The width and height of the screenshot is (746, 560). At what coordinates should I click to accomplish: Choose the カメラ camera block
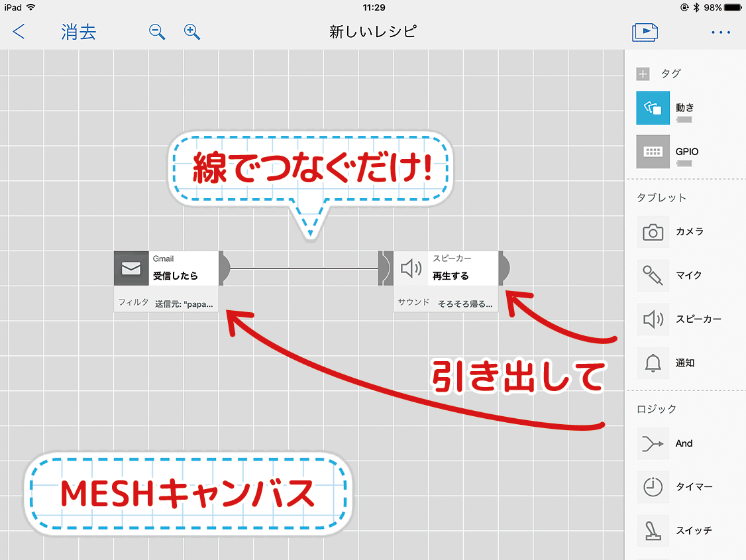click(653, 232)
